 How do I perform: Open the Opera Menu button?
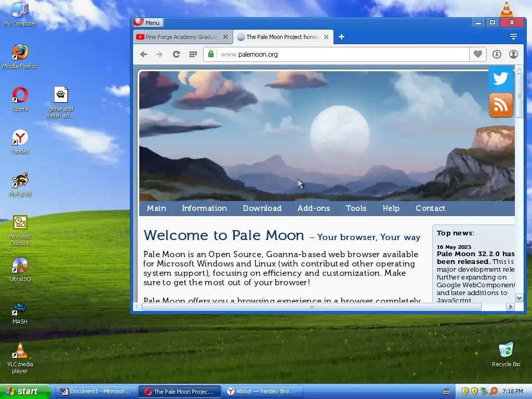tap(148, 22)
